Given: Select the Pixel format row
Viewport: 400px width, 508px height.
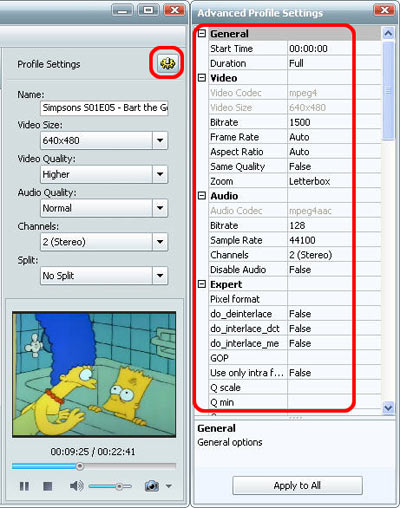Looking at the screenshot, I should [295, 299].
